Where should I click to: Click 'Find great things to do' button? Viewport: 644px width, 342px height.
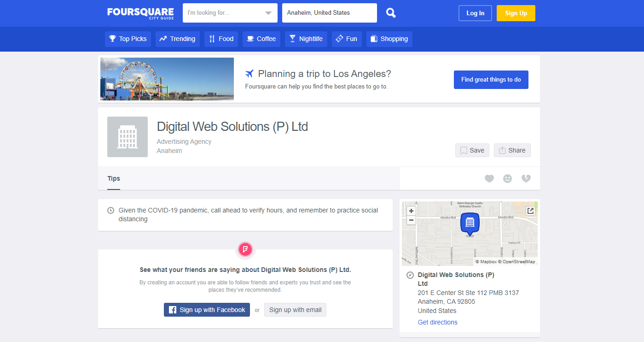491,80
